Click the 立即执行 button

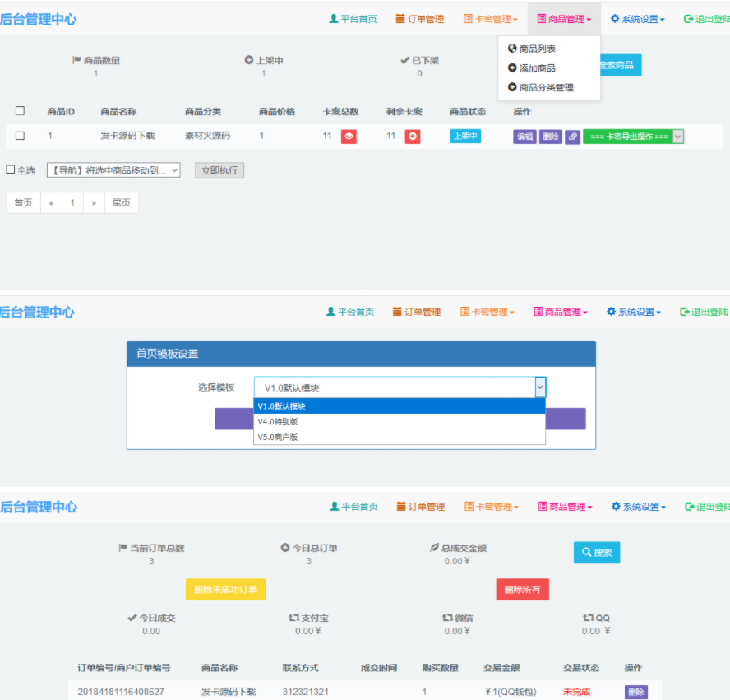[219, 170]
